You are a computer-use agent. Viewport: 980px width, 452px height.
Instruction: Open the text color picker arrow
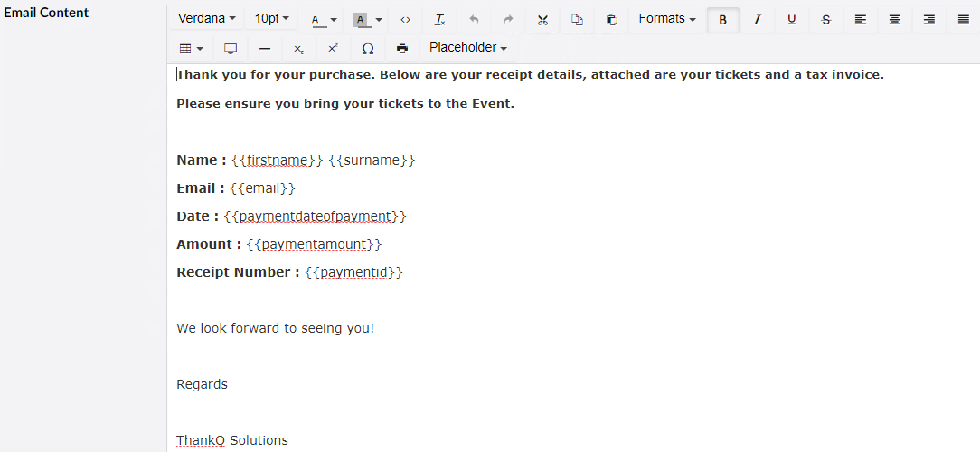click(334, 20)
